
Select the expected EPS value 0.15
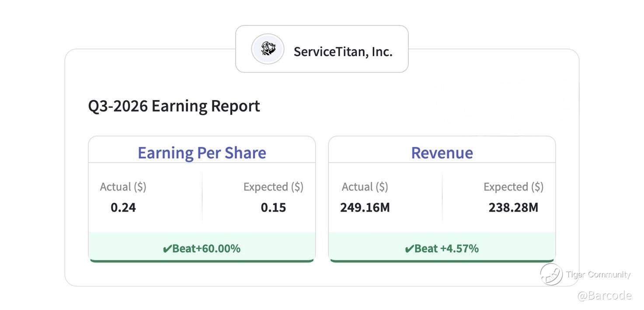(x=273, y=207)
